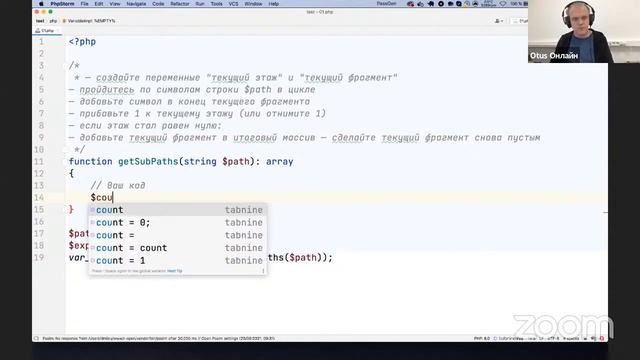Click the PHP 8.0 language level indicator
The image size is (640, 360).
pos(482,338)
